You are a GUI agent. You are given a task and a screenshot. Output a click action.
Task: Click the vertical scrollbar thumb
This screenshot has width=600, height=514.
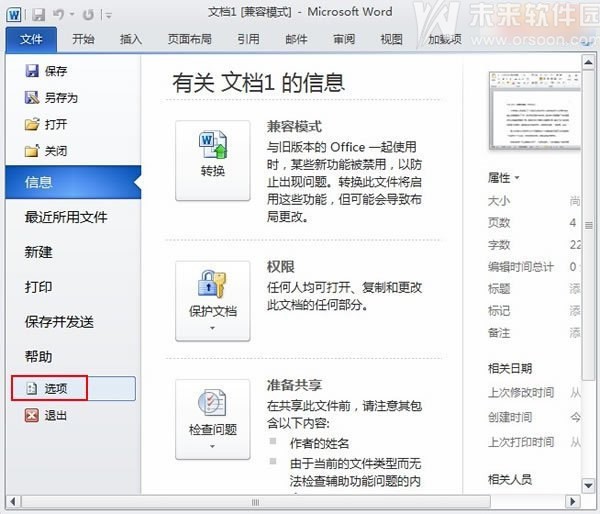click(x=588, y=225)
